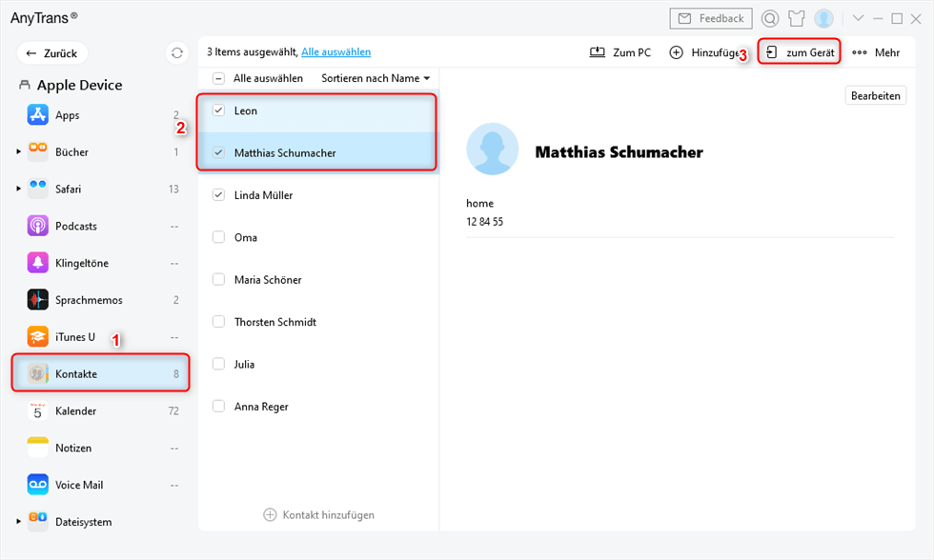The image size is (934, 560).
Task: Click the zum Gerät button
Action: [x=800, y=52]
